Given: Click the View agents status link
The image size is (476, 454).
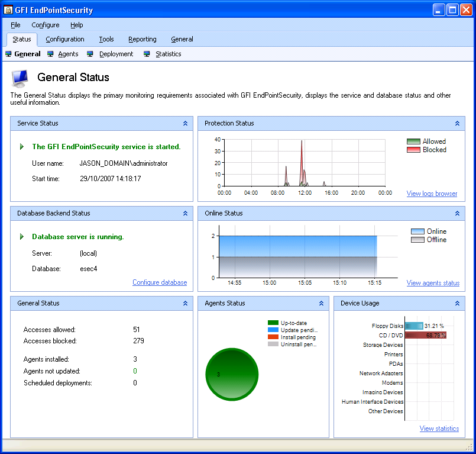Looking at the screenshot, I should (x=433, y=283).
